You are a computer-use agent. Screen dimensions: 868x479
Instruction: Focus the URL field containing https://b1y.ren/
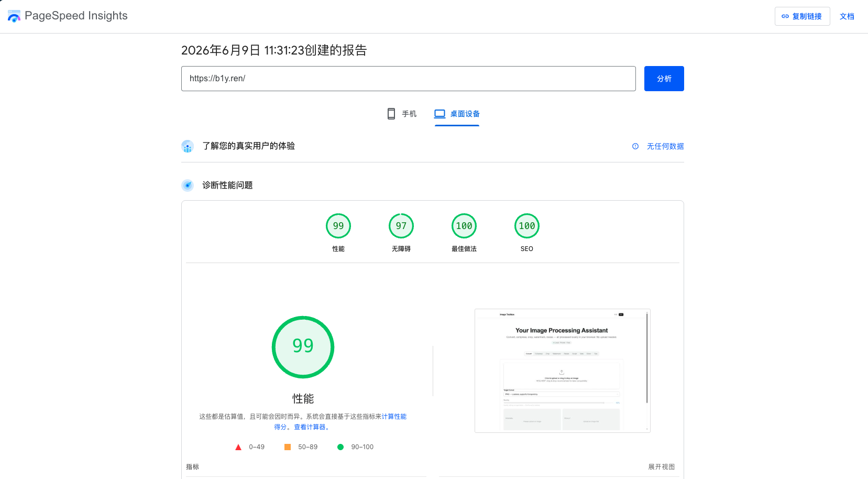(408, 79)
